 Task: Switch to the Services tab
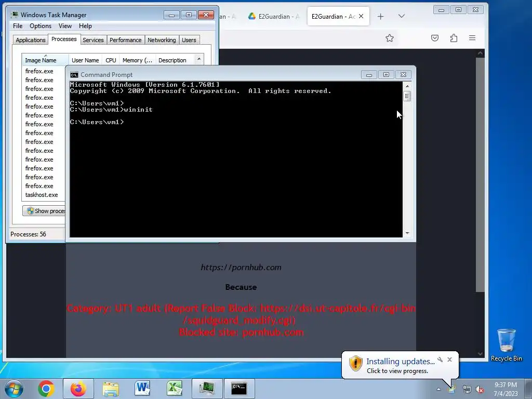point(93,40)
